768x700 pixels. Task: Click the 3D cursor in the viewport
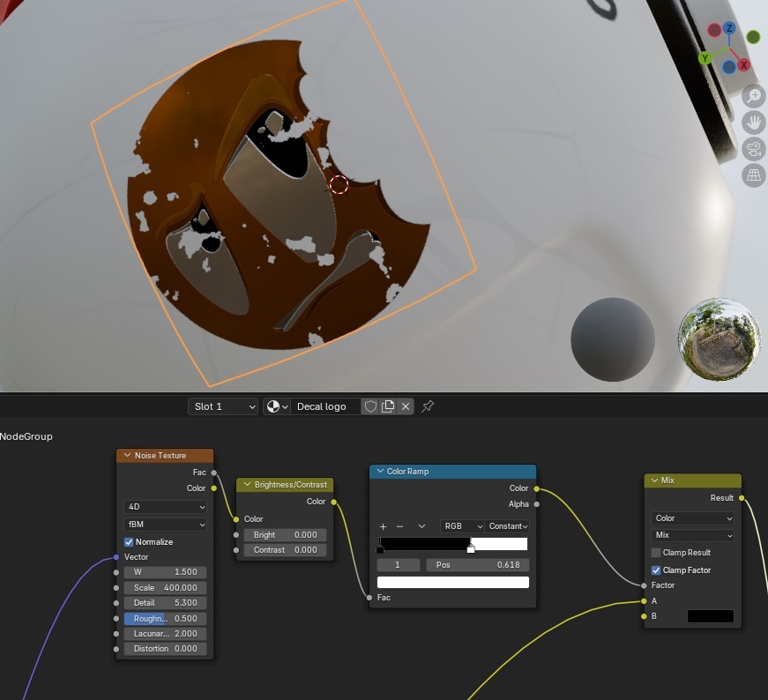coord(339,185)
